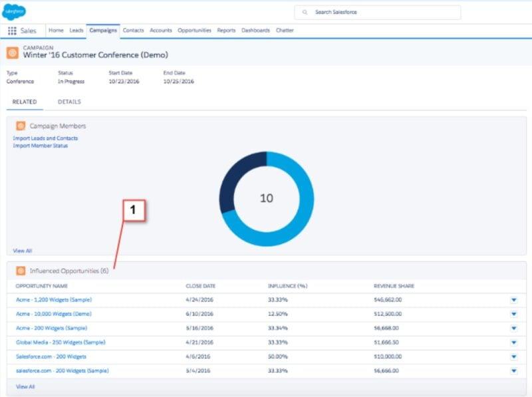Expand row actions for Global Media row
This screenshot has width=532, height=397.
pos(514,342)
